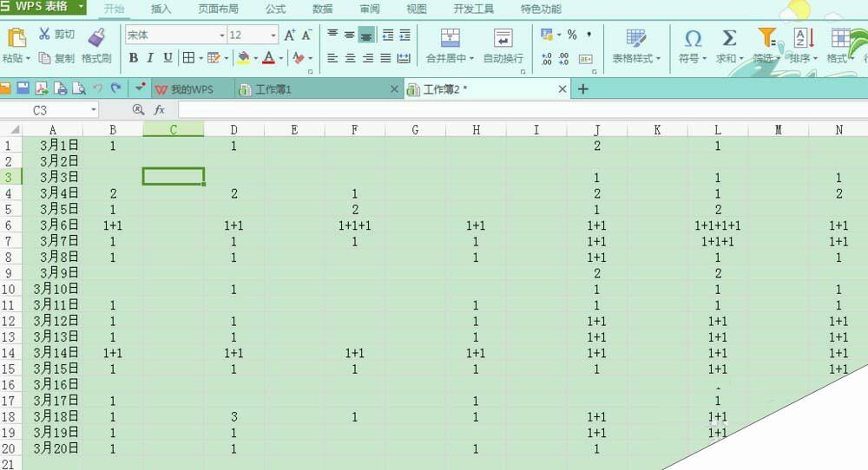Align text left horizontally
868x470 pixels.
pyautogui.click(x=332, y=58)
